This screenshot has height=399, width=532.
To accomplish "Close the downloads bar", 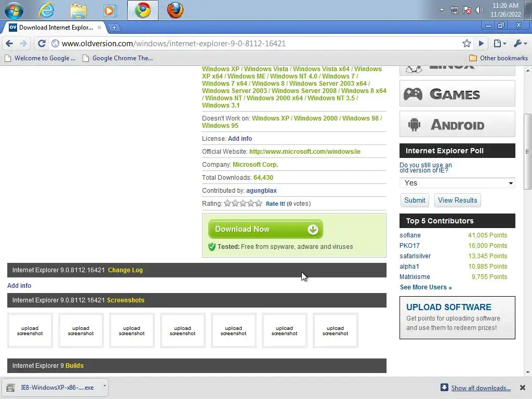I will [x=523, y=388].
